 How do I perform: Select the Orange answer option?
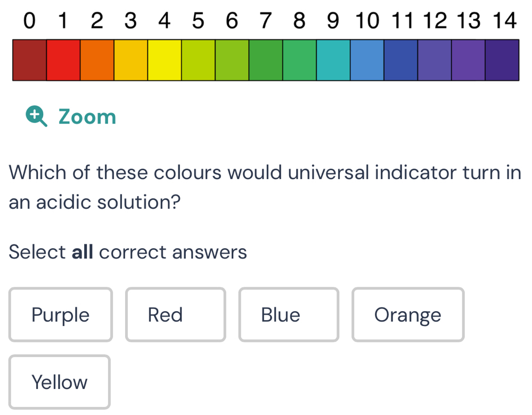click(x=408, y=315)
